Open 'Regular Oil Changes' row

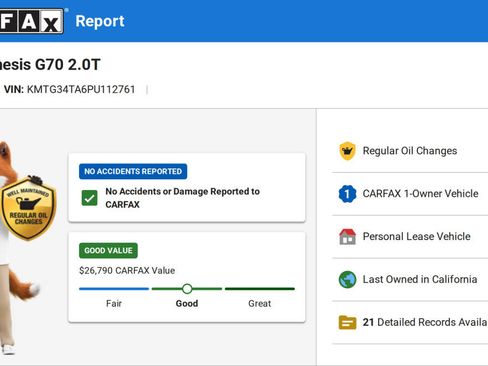pyautogui.click(x=410, y=151)
